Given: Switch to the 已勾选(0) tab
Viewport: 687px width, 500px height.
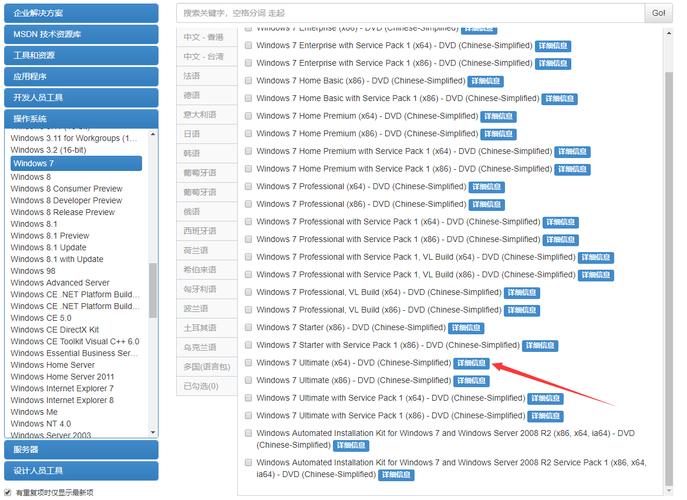Looking at the screenshot, I should [x=207, y=387].
